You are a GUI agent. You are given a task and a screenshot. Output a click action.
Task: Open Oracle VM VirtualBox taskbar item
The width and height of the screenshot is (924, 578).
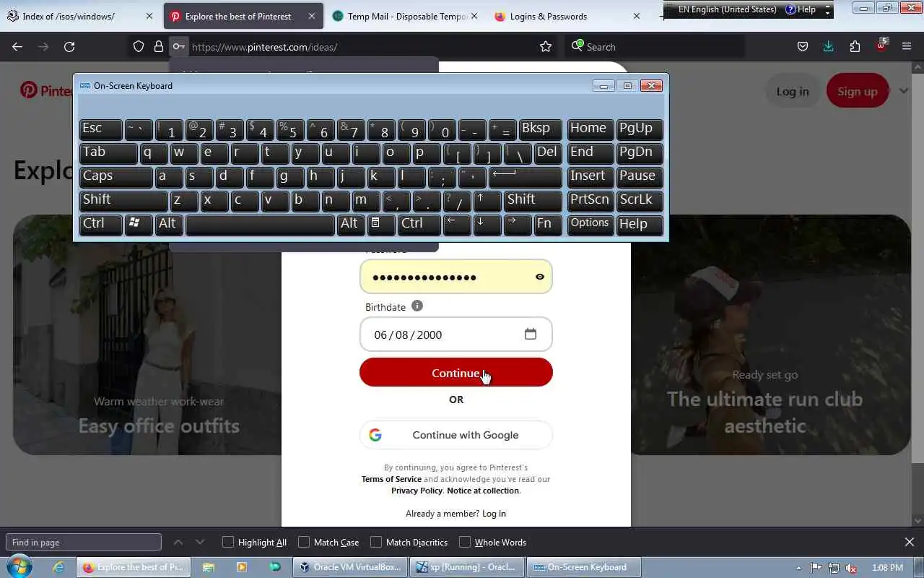351,567
